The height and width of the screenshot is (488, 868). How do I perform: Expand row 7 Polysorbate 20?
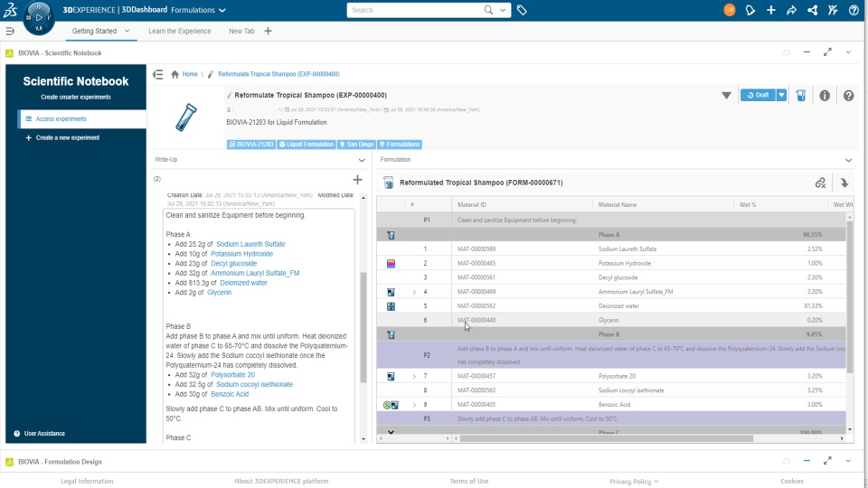point(414,376)
